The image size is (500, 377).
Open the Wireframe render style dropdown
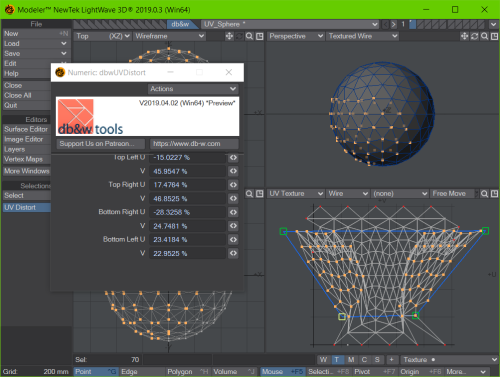click(169, 36)
